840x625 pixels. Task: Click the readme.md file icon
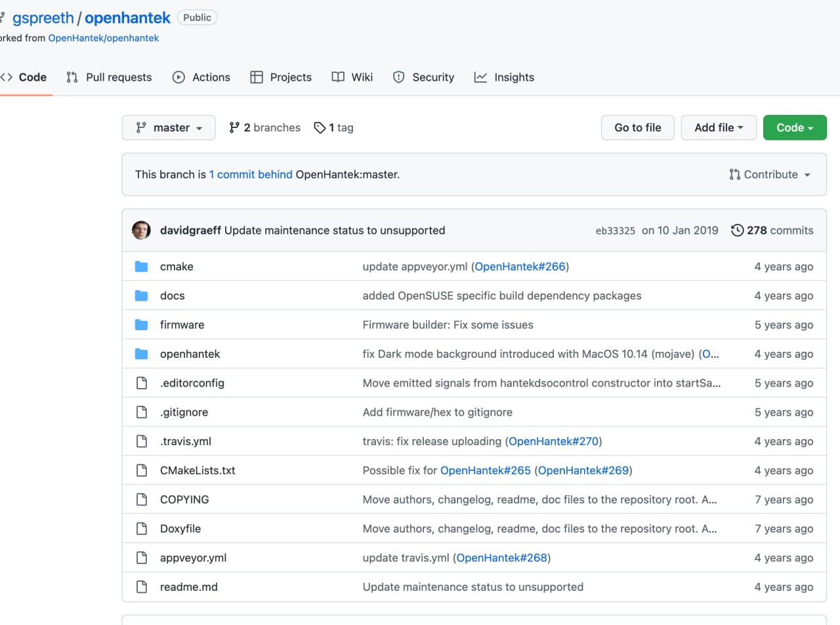(x=141, y=587)
